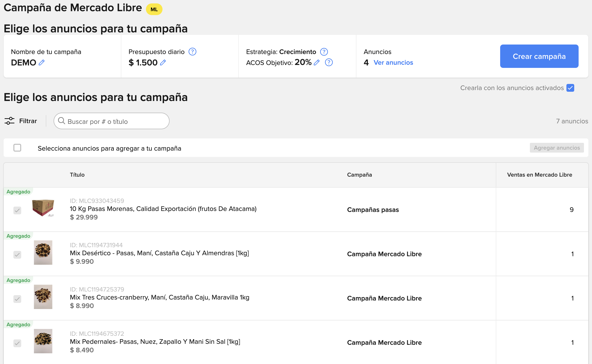
Task: Select title Mix Pedernales- Pasas, Nuez
Action: [155, 342]
